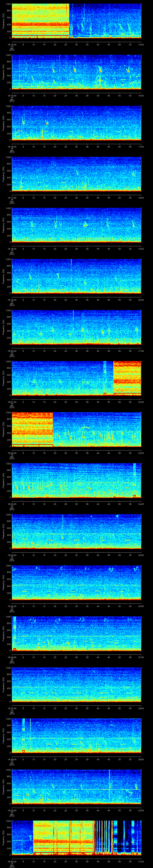153x868 pixels.
Task: Click the 30:00 end time label
Action: coord(141,810)
